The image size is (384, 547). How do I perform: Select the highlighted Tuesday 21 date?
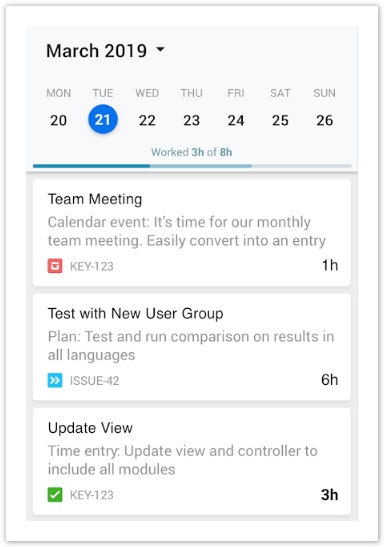tap(103, 119)
